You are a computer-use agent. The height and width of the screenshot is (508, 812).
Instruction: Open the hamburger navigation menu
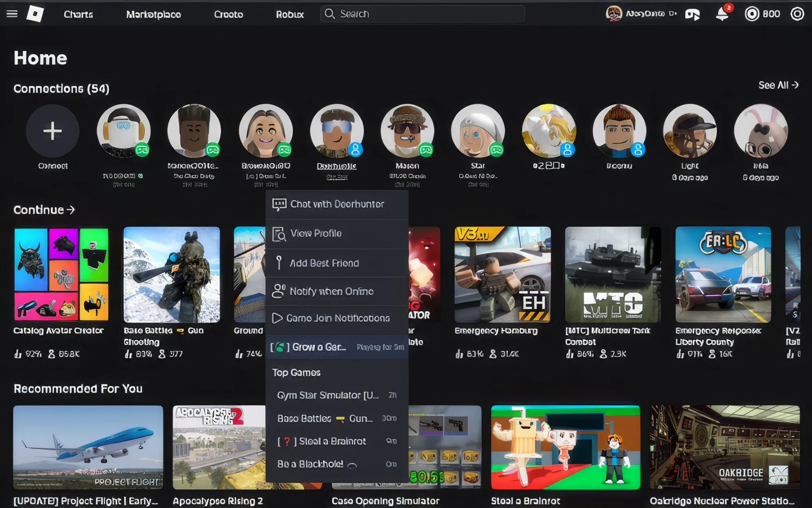(12, 14)
